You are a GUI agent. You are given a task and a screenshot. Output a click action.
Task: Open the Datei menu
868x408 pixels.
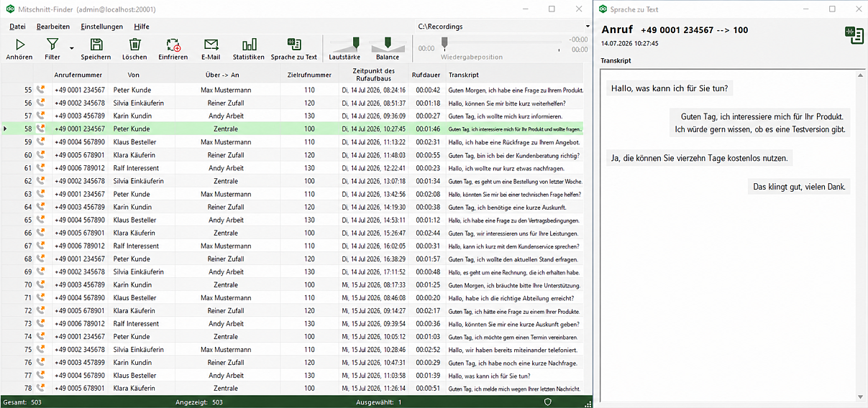tap(17, 27)
